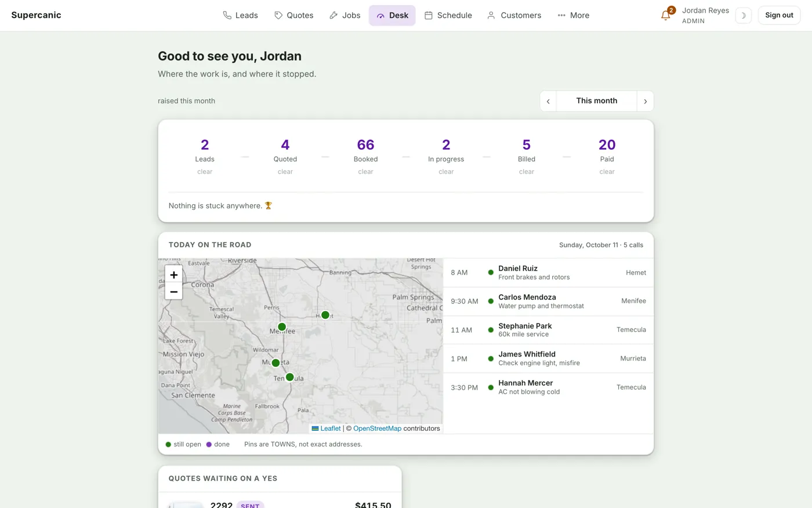Click the Leads nav label

[246, 15]
